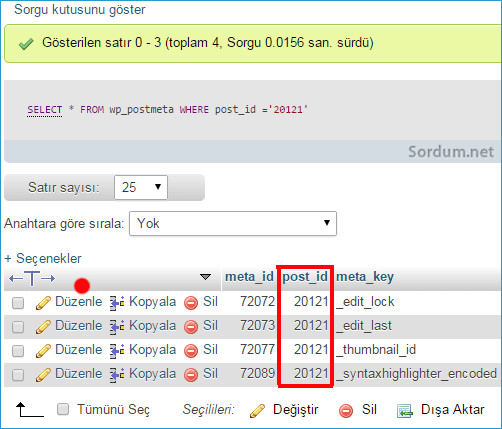
Task: Click Sil link in the 72089 row
Action: [x=210, y=373]
